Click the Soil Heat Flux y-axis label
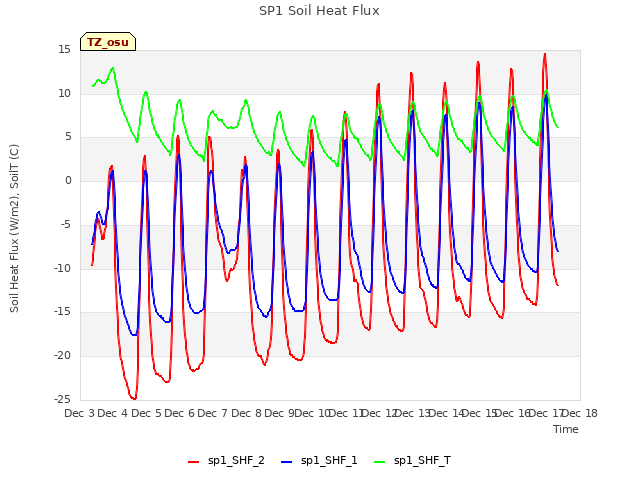This screenshot has height=480, width=640. (14, 228)
